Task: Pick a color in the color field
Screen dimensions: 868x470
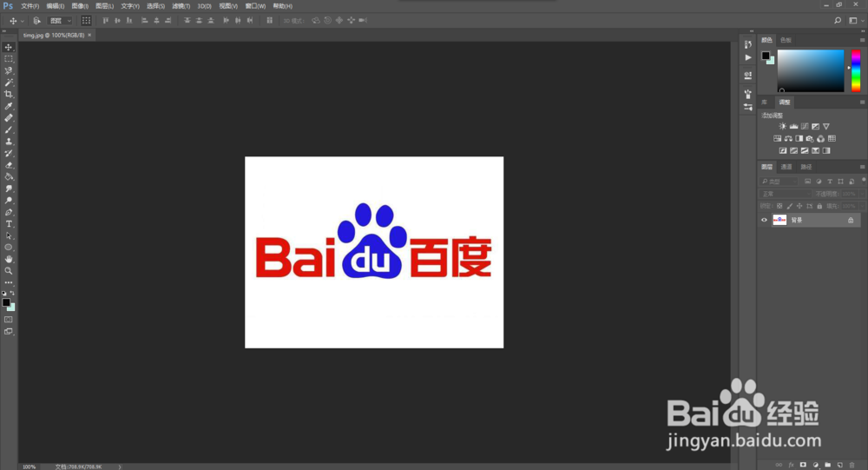Action: [811, 70]
